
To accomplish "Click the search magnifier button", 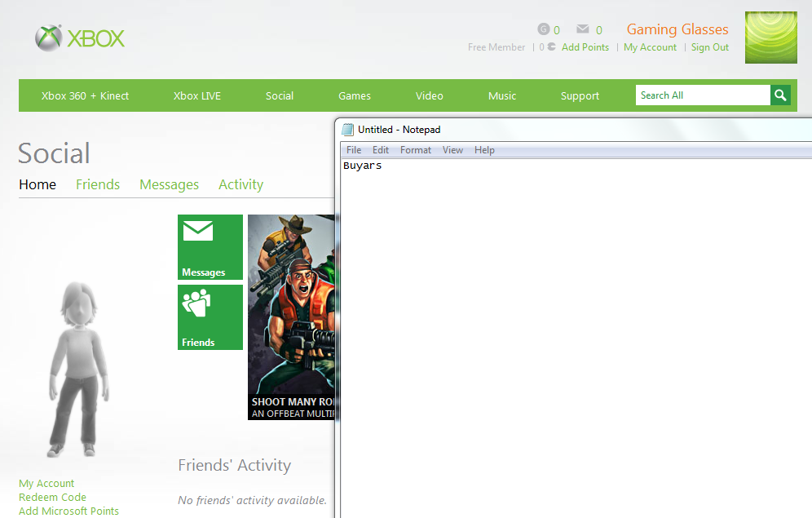I will tap(780, 95).
